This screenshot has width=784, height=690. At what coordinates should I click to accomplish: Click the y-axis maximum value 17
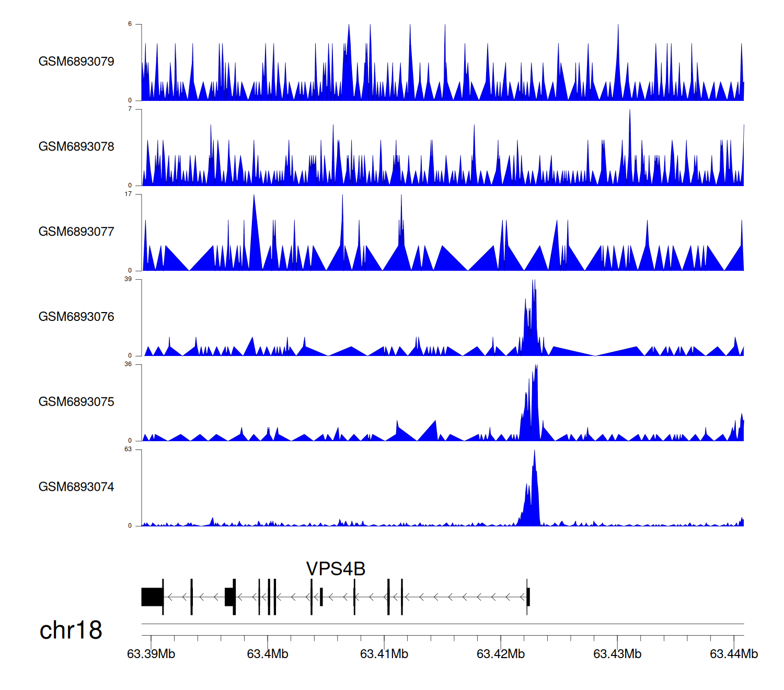click(x=128, y=194)
